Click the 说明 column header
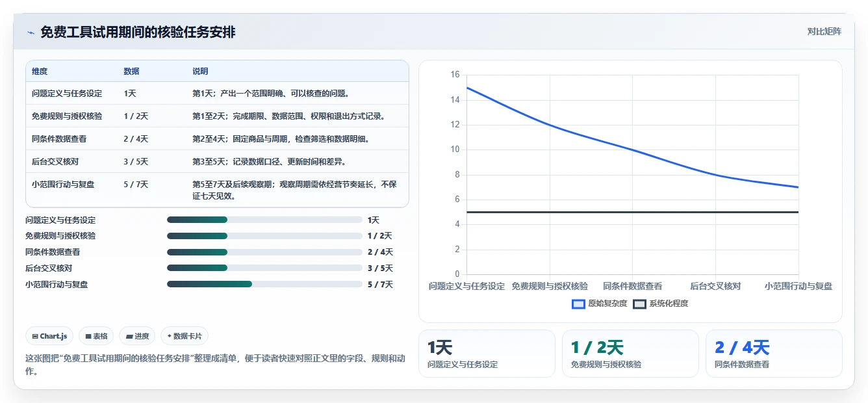868x403 pixels. point(200,71)
